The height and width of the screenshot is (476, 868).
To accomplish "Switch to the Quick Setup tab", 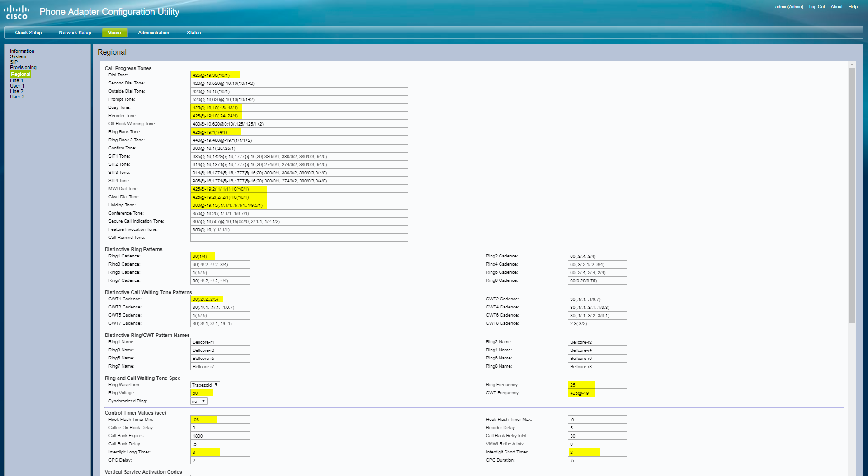I will click(28, 33).
